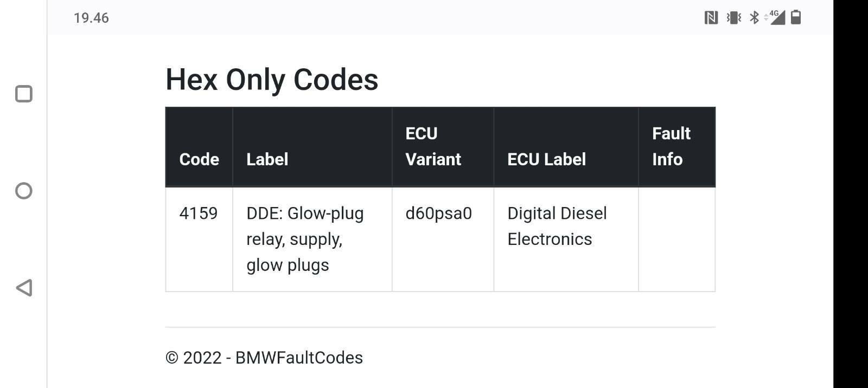The image size is (868, 388).
Task: Click the Hex Only Codes heading
Action: (272, 80)
